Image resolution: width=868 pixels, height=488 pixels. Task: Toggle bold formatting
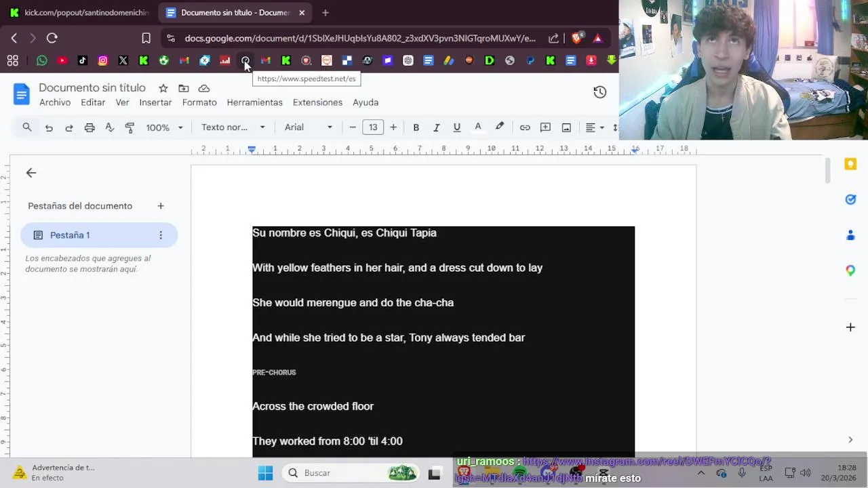click(x=416, y=127)
